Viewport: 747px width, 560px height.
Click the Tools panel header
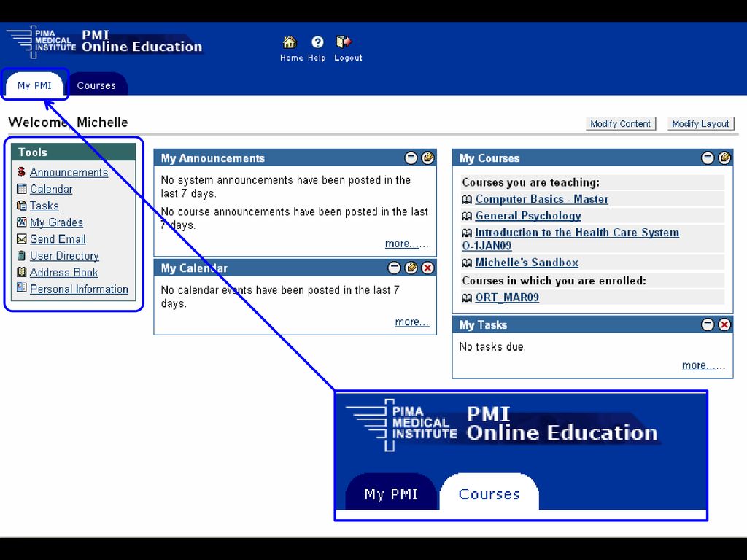click(74, 152)
